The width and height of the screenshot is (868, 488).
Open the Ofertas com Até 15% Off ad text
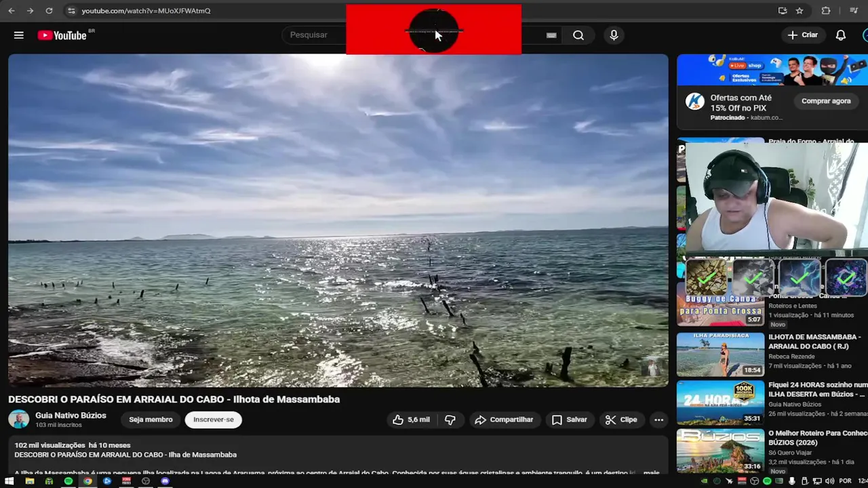pyautogui.click(x=741, y=103)
